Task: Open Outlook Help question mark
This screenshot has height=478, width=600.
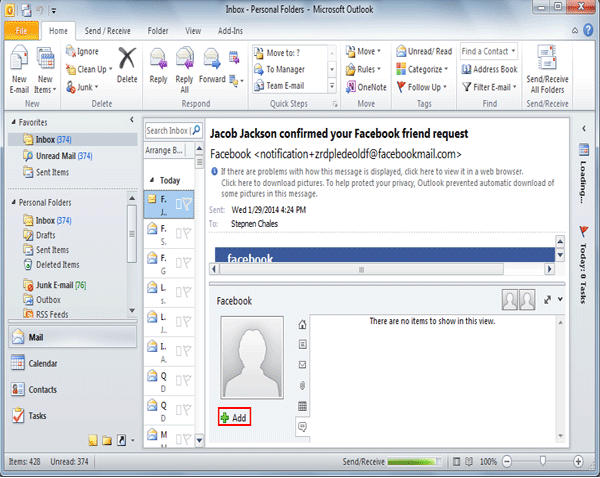Action: point(588,30)
